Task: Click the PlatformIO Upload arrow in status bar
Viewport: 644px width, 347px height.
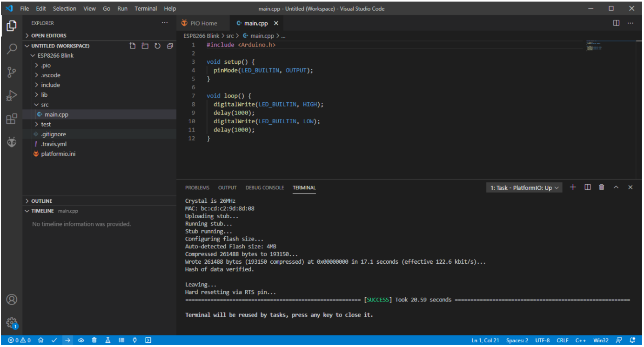Action: pos(67,340)
